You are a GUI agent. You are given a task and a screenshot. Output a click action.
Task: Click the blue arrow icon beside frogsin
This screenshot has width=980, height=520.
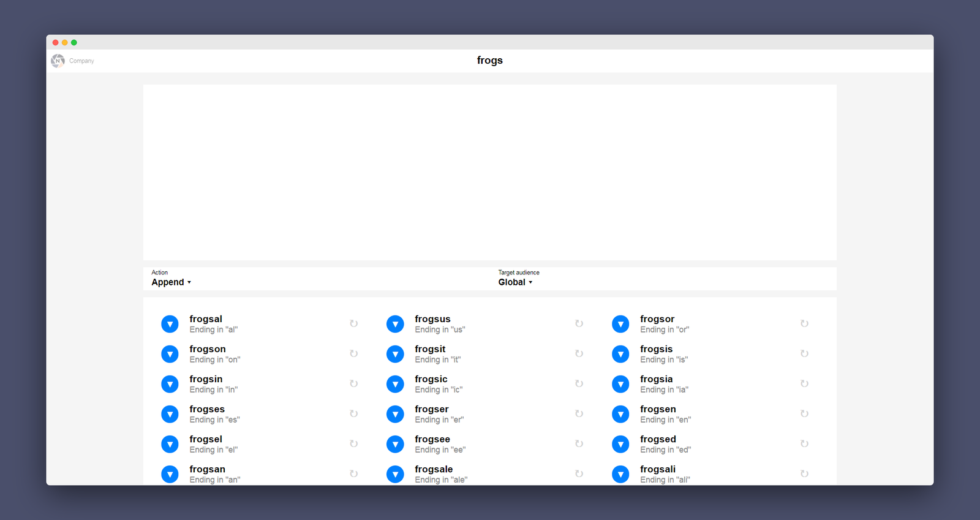[x=170, y=384]
